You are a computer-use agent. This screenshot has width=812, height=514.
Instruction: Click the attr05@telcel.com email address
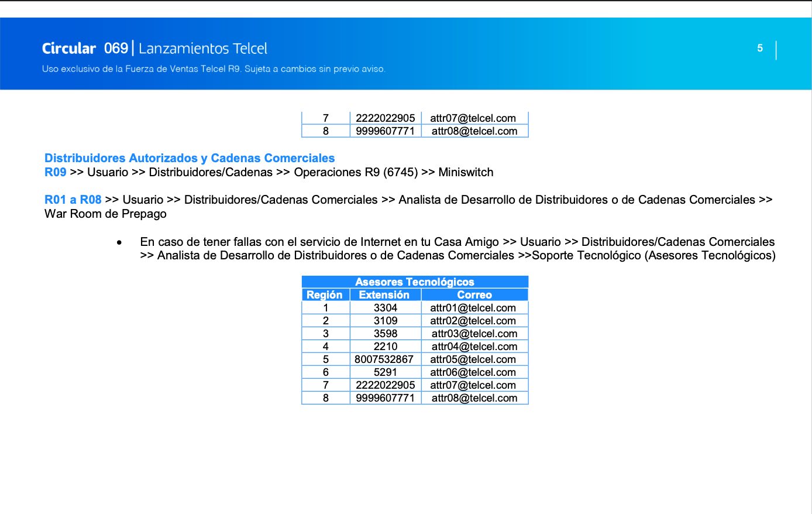[473, 359]
